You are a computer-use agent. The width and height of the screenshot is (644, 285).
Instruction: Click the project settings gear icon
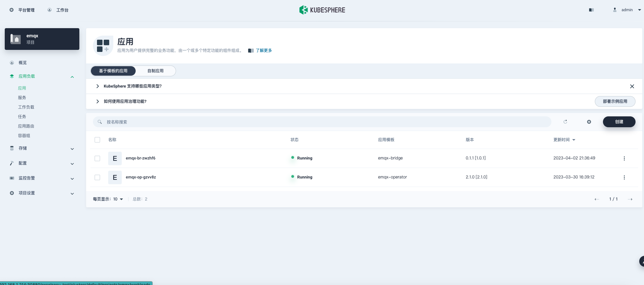pyautogui.click(x=12, y=193)
